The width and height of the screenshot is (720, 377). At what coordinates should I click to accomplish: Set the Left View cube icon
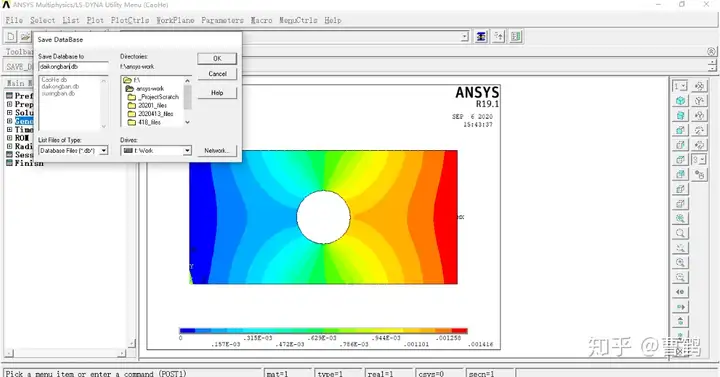(x=681, y=189)
